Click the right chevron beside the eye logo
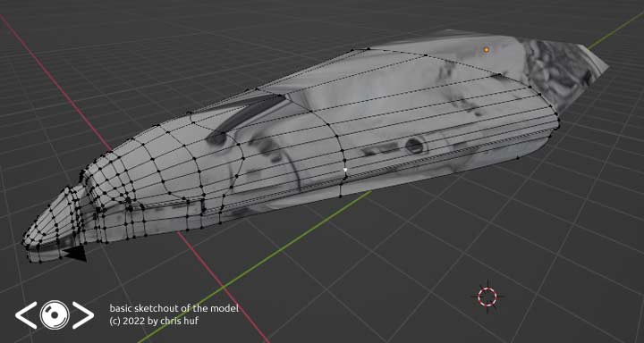The image size is (644, 343). tap(83, 315)
